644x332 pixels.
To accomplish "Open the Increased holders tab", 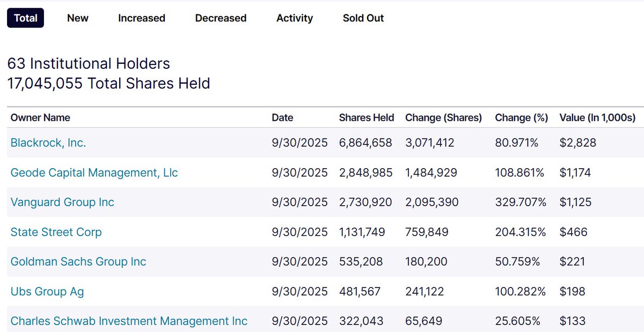I will click(142, 18).
